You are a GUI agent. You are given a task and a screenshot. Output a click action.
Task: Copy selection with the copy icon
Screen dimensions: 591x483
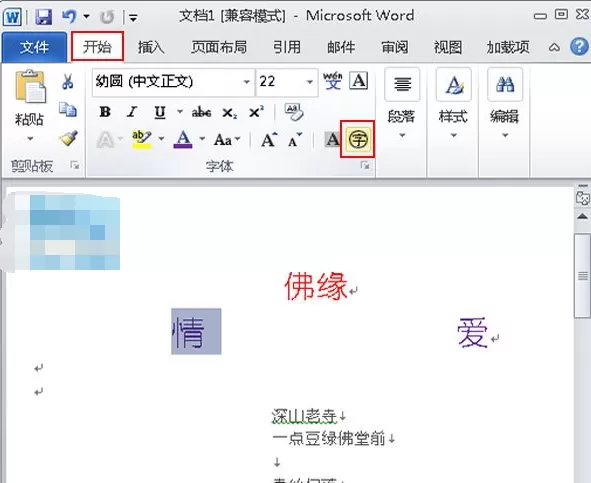pos(68,110)
